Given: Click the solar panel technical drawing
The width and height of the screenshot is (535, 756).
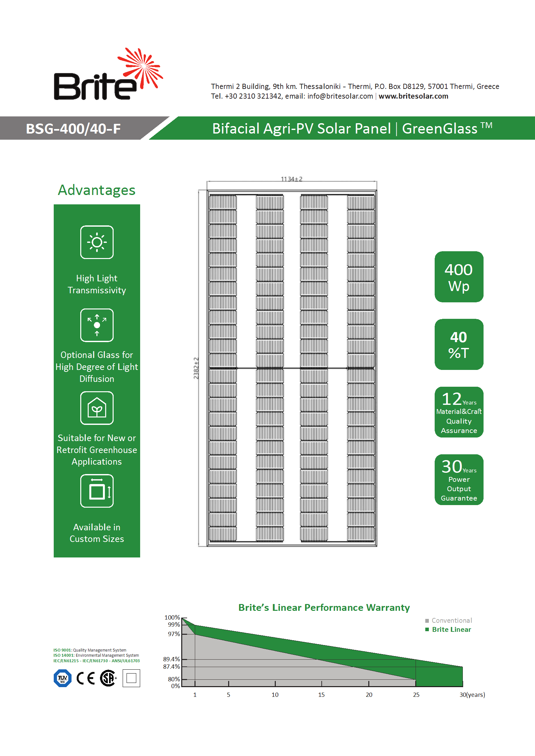Looking at the screenshot, I should pos(292,368).
